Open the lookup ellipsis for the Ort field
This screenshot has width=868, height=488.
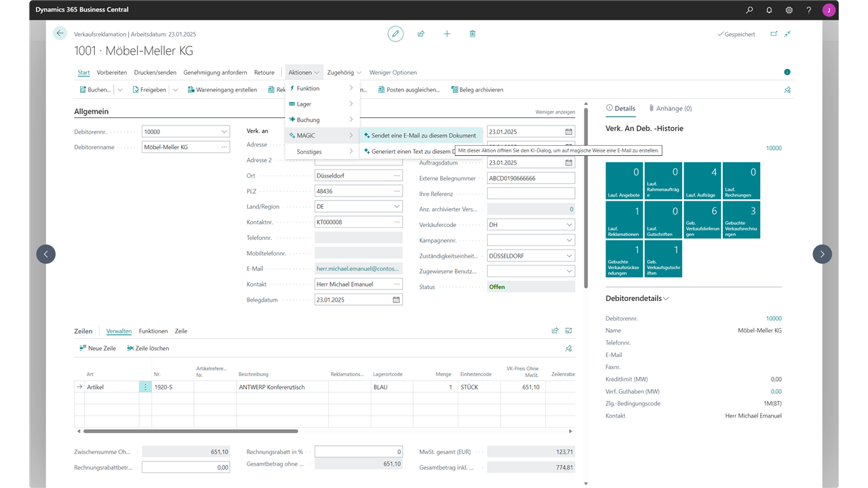(397, 176)
